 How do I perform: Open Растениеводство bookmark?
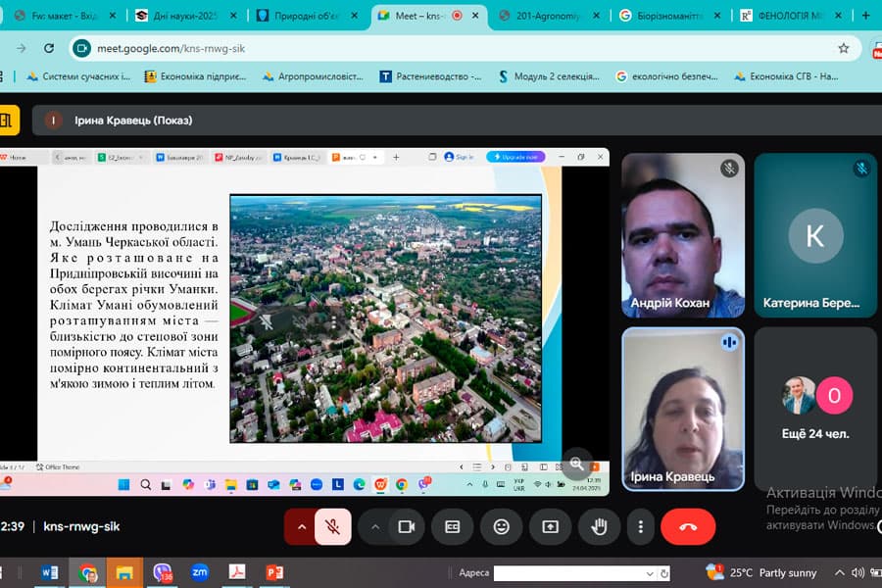pyautogui.click(x=431, y=76)
